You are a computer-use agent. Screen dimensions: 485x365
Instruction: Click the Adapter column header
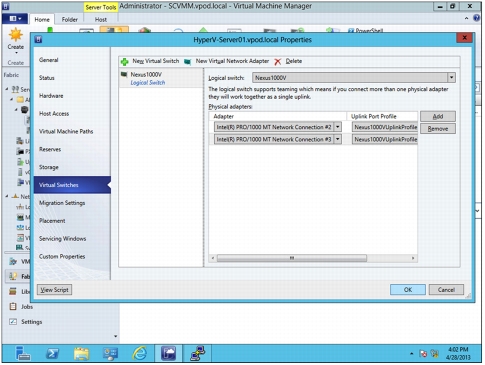click(278, 116)
